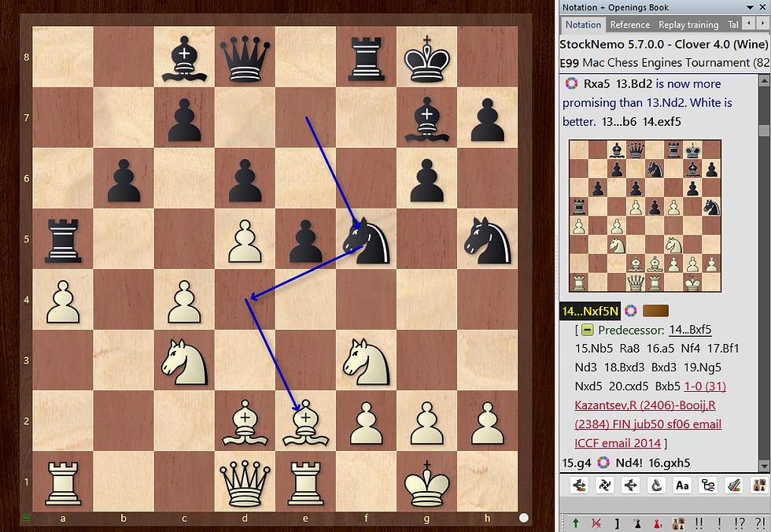Click the green up-arrow promote variation icon
The height and width of the screenshot is (532, 771).
pyautogui.click(x=575, y=523)
